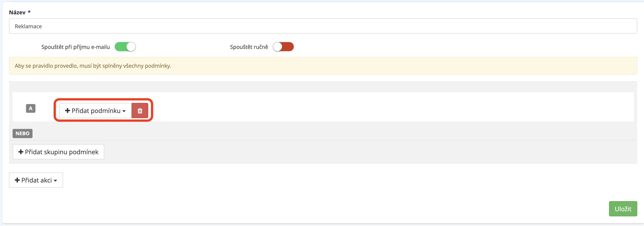Image resolution: width=644 pixels, height=226 pixels.
Task: Add a new group via Přidat skupinu podmínek
Action: [58, 152]
